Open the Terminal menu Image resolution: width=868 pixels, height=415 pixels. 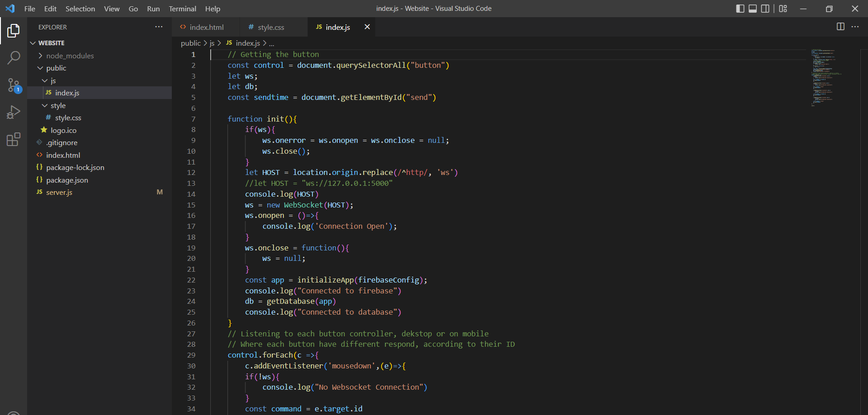click(182, 9)
